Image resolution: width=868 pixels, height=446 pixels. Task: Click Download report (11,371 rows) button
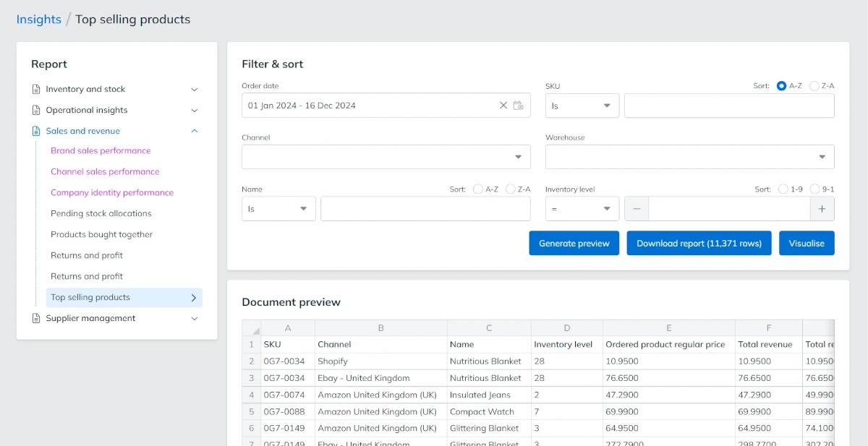pyautogui.click(x=699, y=244)
